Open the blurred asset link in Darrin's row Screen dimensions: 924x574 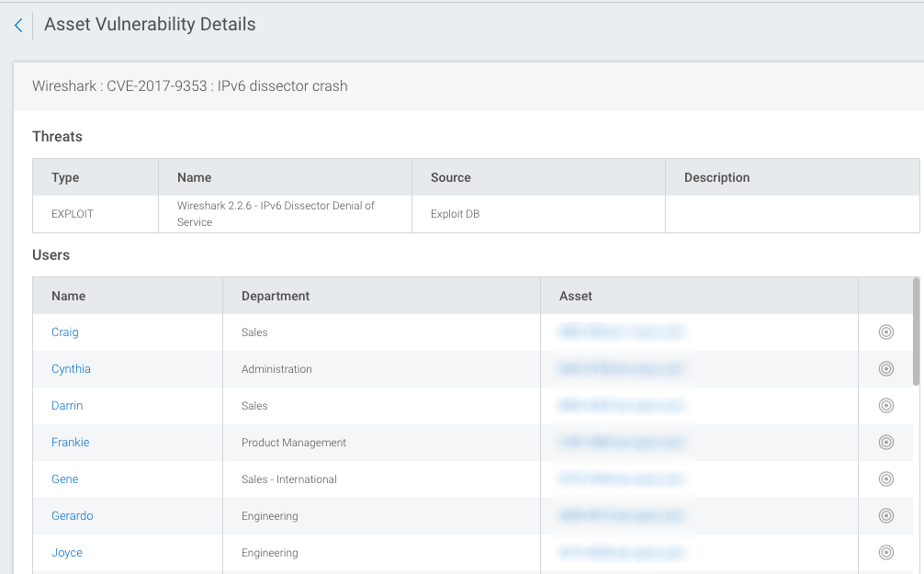pos(622,406)
